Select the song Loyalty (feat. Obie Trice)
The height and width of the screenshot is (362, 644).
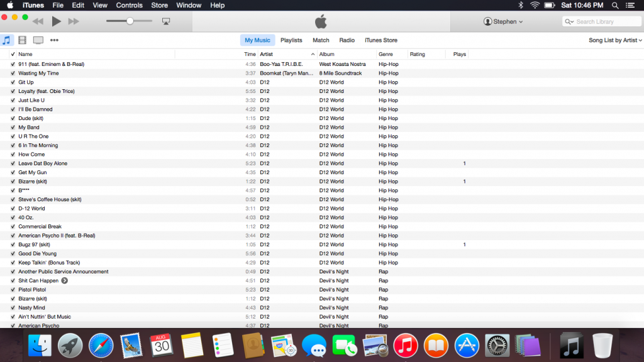point(47,91)
